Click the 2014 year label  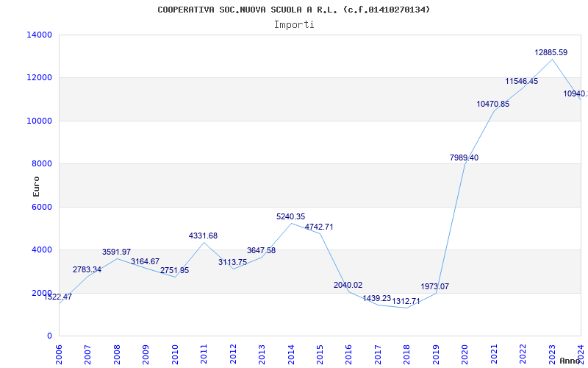coord(291,354)
